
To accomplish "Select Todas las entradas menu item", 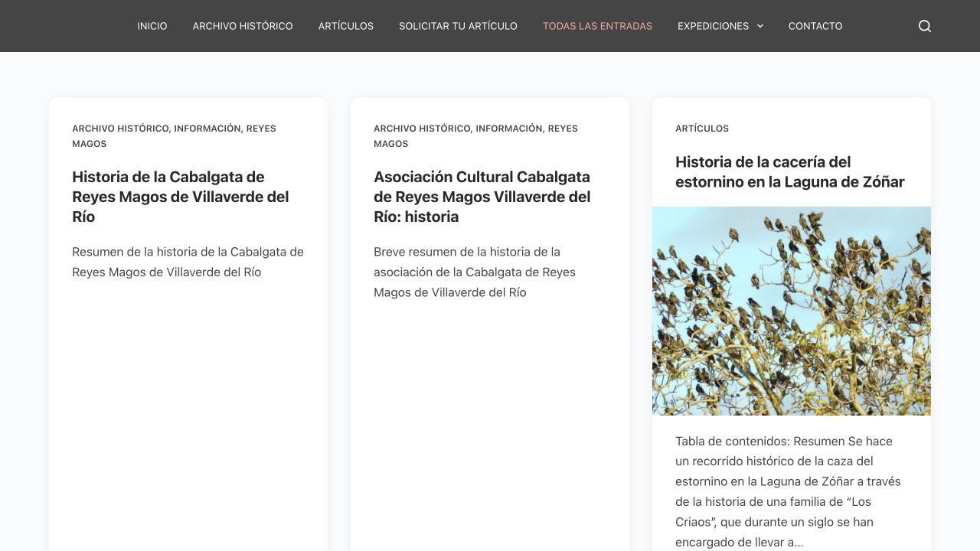I will (597, 26).
